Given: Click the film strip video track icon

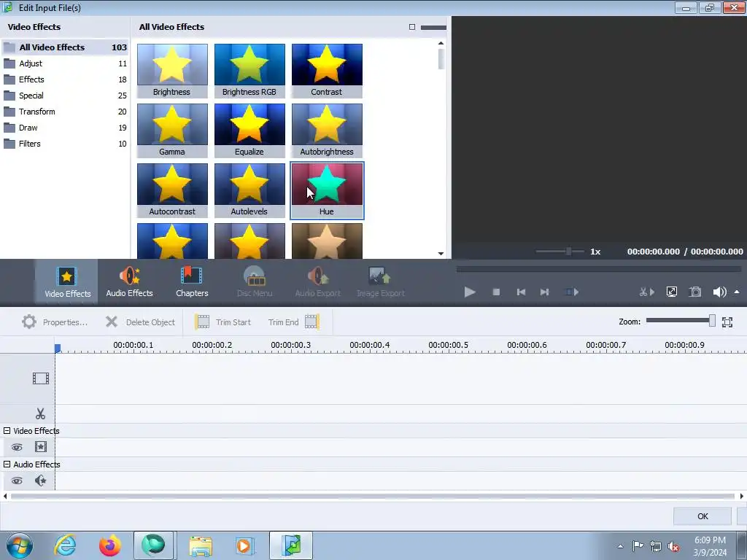Looking at the screenshot, I should 41,378.
